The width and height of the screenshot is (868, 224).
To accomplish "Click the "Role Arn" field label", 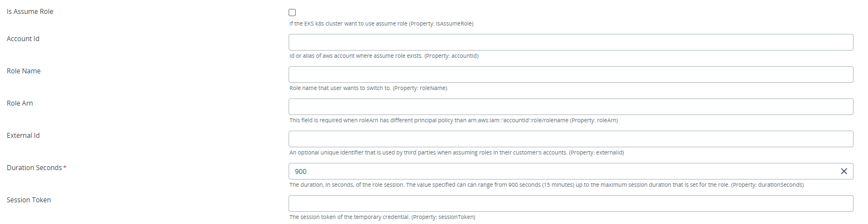I will pyautogui.click(x=19, y=103).
